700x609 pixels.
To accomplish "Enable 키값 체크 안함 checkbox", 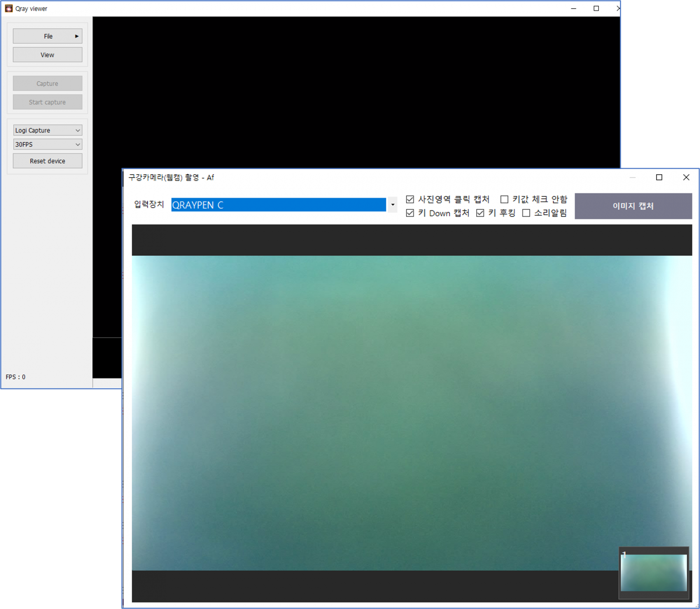I will click(504, 199).
